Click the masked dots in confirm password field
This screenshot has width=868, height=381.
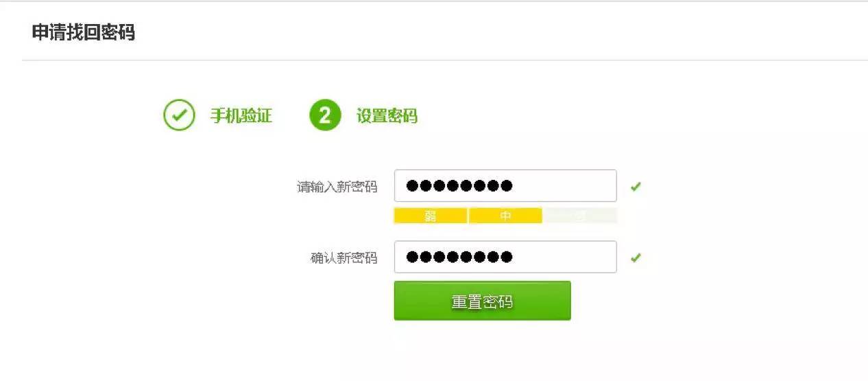pos(459,257)
